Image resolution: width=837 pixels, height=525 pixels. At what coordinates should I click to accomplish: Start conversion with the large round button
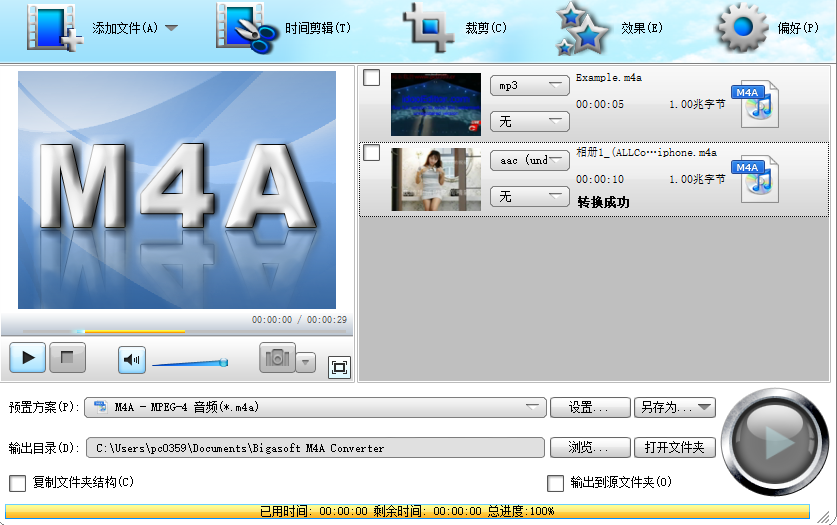coord(775,441)
